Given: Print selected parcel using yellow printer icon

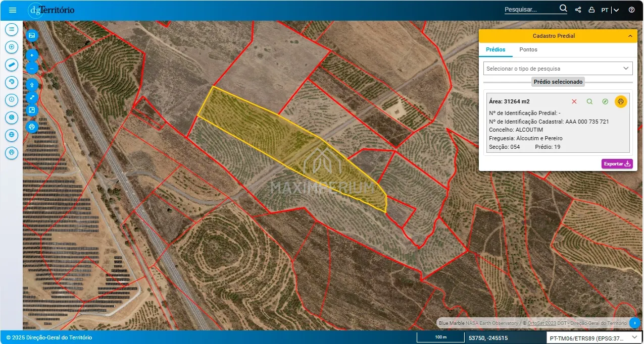Looking at the screenshot, I should coord(621,101).
